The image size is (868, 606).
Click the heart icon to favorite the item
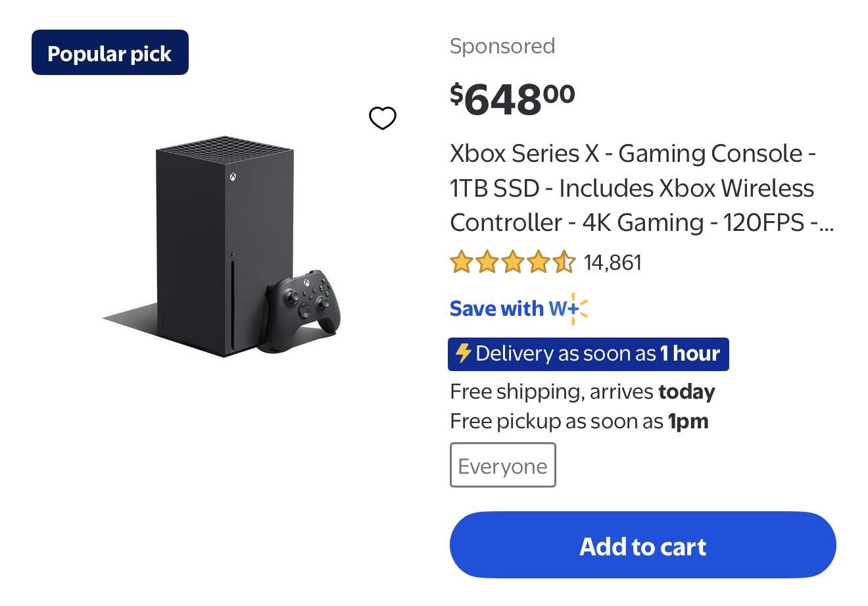click(x=382, y=118)
